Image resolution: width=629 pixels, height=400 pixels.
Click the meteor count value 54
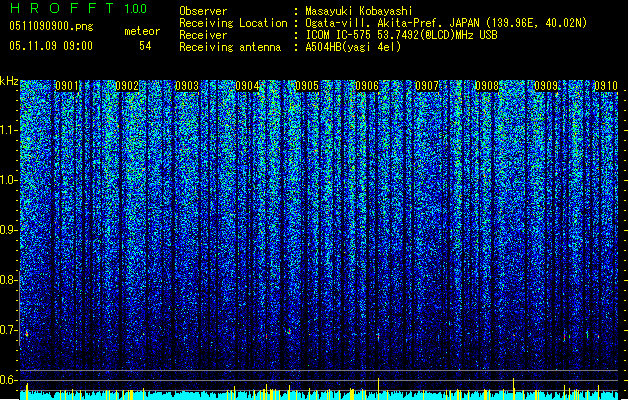[x=145, y=46]
